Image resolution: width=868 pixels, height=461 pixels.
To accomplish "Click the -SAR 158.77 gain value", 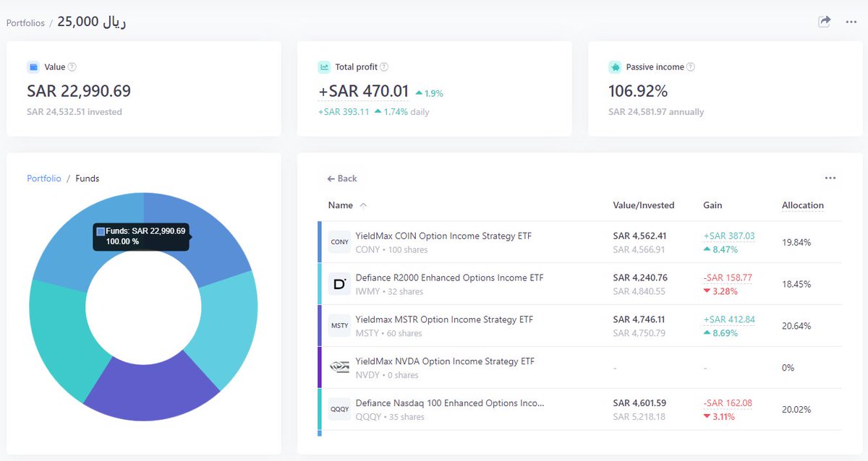I will 728,278.
